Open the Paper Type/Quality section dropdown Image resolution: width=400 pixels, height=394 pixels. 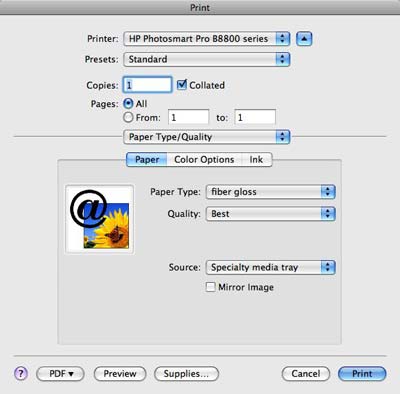click(207, 137)
